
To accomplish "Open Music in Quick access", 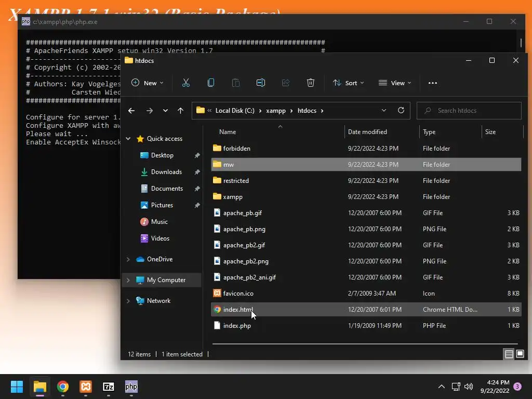I will click(x=159, y=221).
